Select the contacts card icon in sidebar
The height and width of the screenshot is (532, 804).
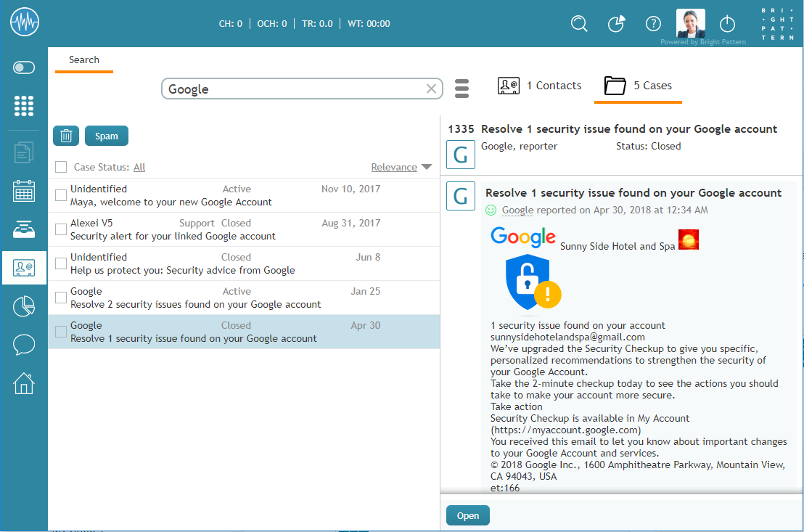(24, 268)
